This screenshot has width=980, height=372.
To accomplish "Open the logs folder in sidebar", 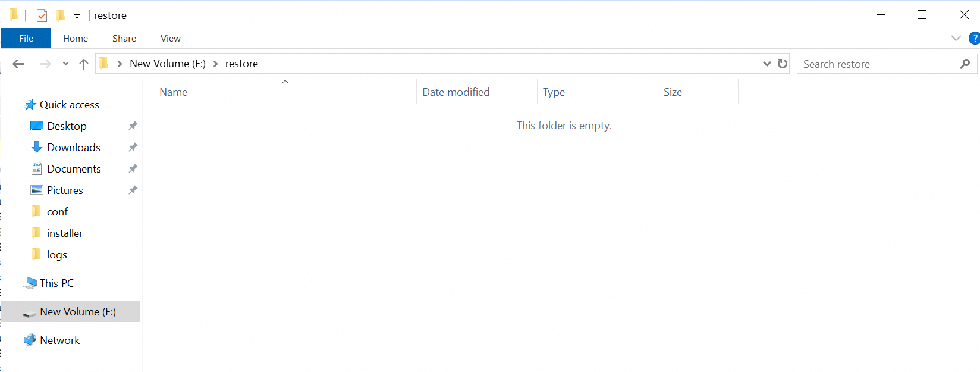I will click(x=57, y=255).
